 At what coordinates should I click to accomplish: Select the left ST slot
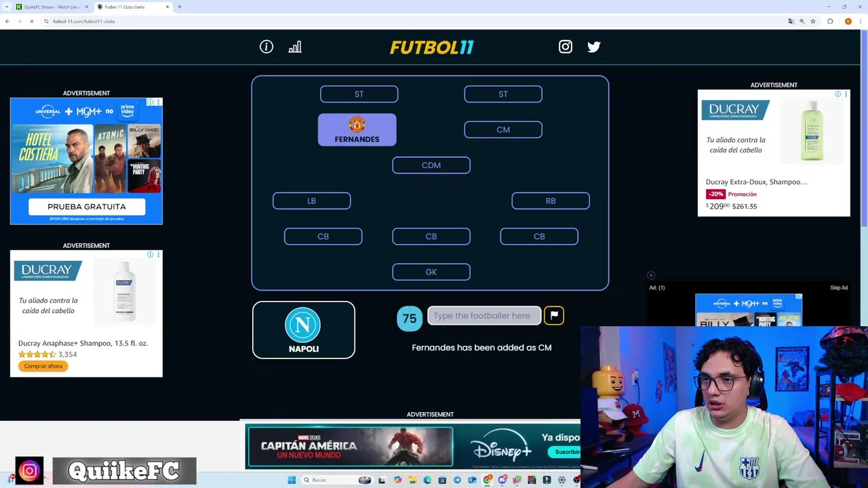click(359, 94)
